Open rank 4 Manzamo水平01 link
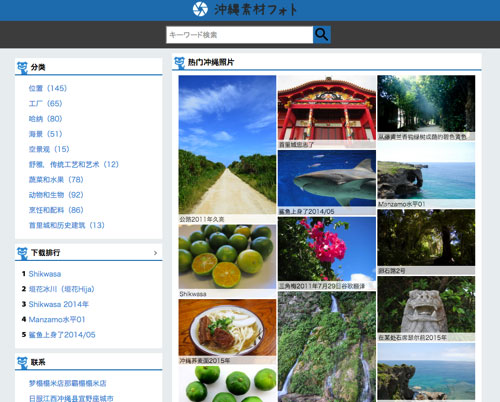This screenshot has height=402, width=500. point(57,319)
